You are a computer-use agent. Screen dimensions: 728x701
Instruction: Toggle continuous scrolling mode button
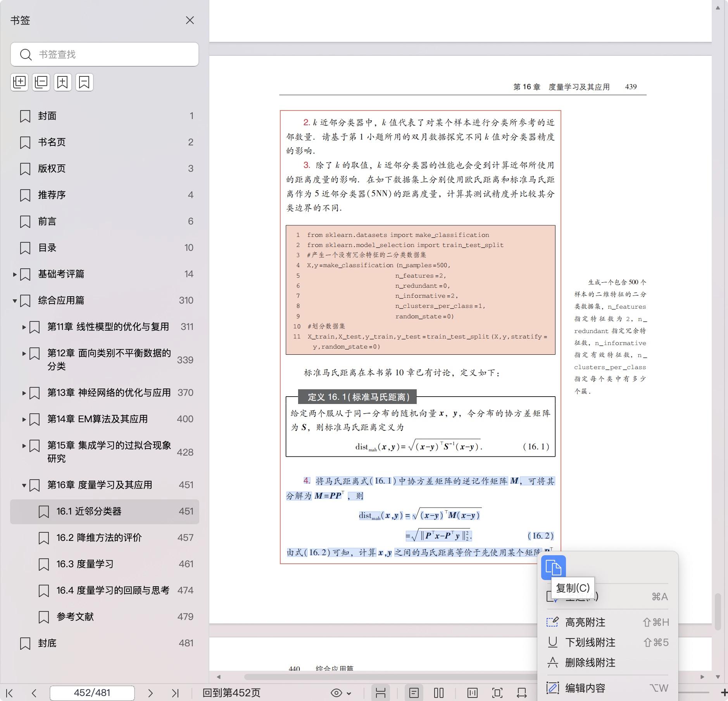click(x=380, y=693)
